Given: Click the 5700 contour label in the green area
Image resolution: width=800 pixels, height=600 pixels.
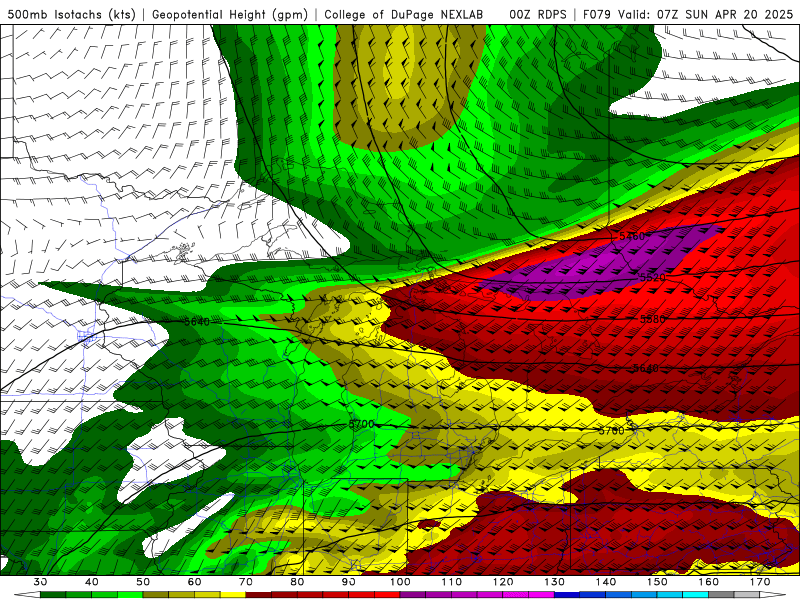Looking at the screenshot, I should coord(362,424).
